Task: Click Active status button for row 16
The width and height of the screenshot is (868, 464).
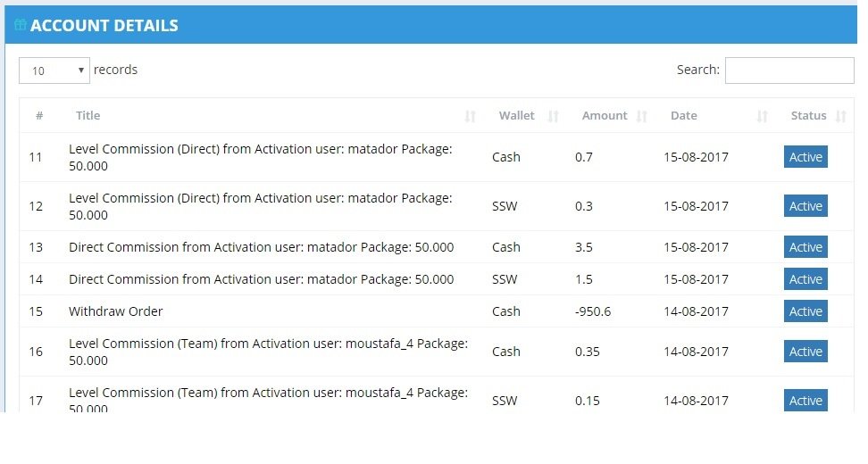Action: (805, 352)
